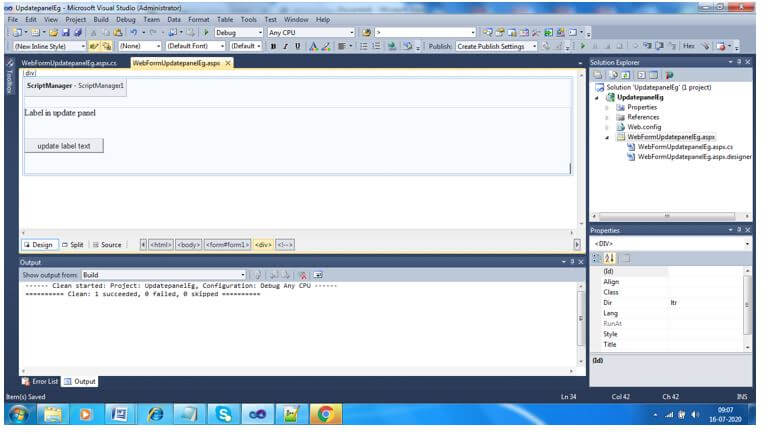Toggle Bold formatting in the toolbar
The width and height of the screenshot is (768, 434).
[273, 46]
